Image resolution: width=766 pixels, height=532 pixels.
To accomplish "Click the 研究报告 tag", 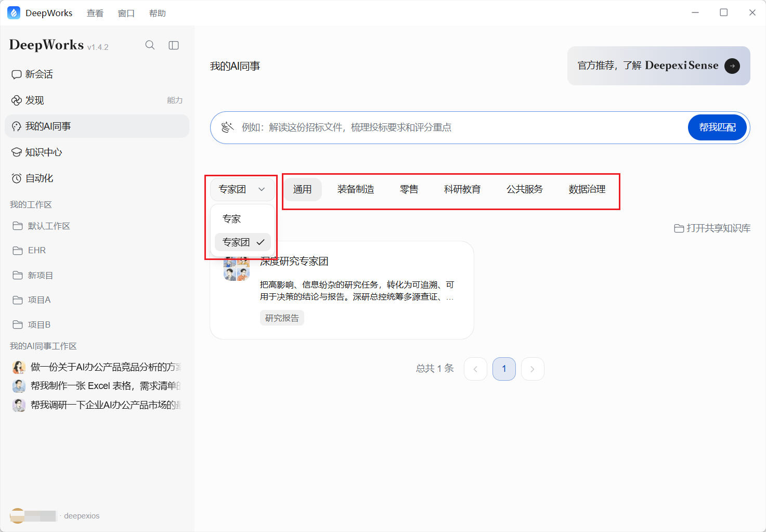I will click(282, 318).
